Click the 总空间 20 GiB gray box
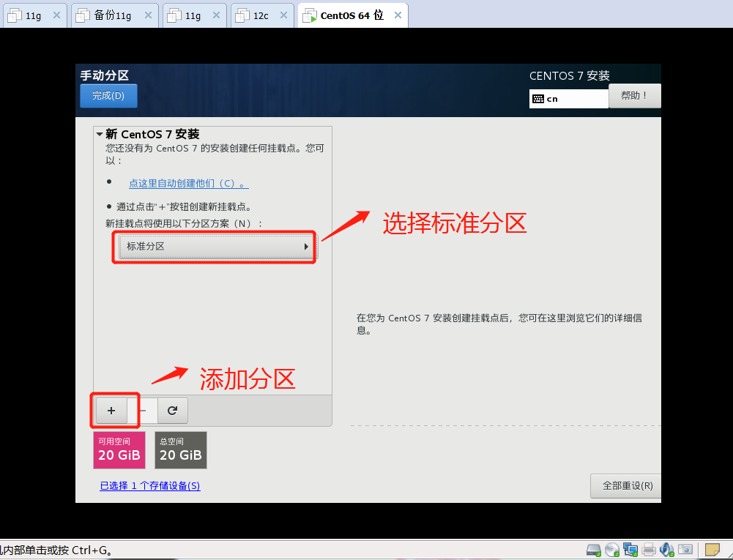The height and width of the screenshot is (560, 733). tap(181, 449)
